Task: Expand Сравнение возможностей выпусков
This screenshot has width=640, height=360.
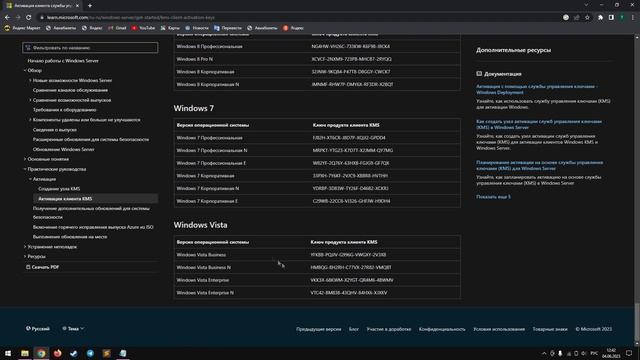Action: pos(30,100)
